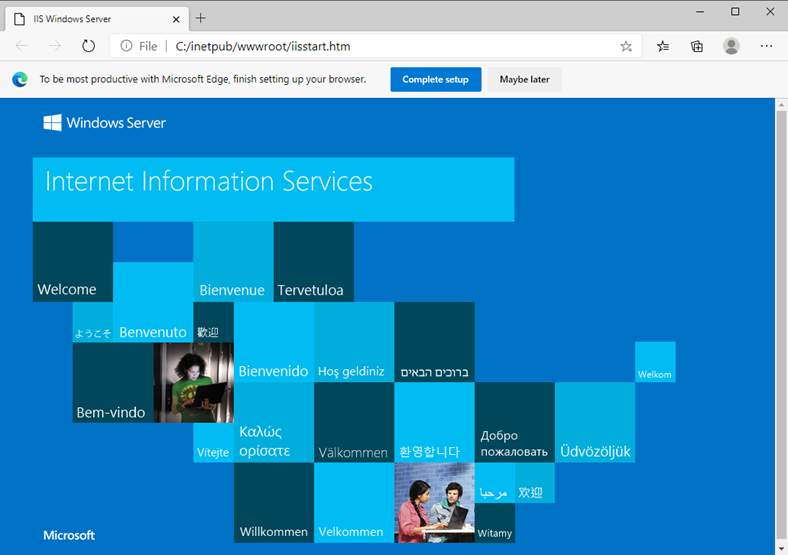Viewport: 788px width, 555px height.
Task: Select the IIS Windows Server tab
Action: pos(97,19)
